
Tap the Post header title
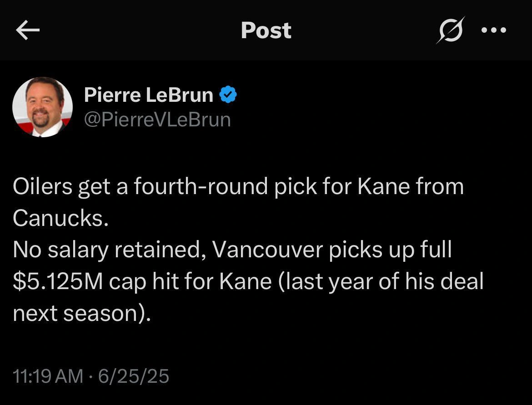[x=266, y=30]
